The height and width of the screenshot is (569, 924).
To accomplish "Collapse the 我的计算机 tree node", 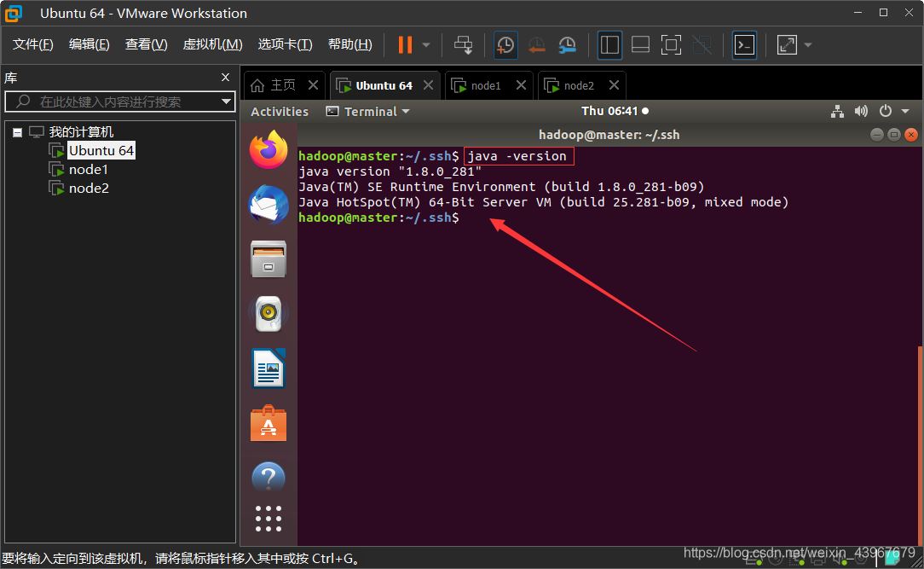I will click(x=17, y=132).
